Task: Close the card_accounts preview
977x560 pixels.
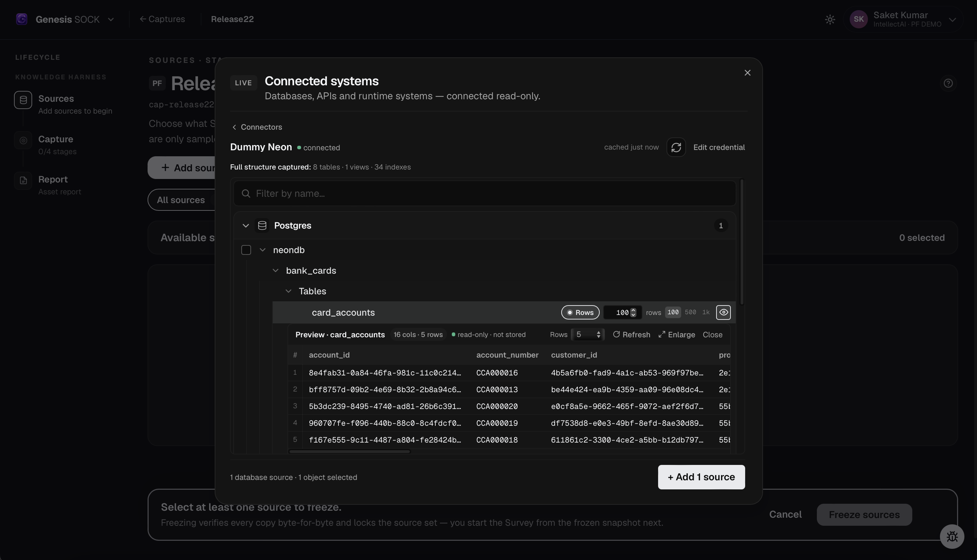Action: [712, 335]
